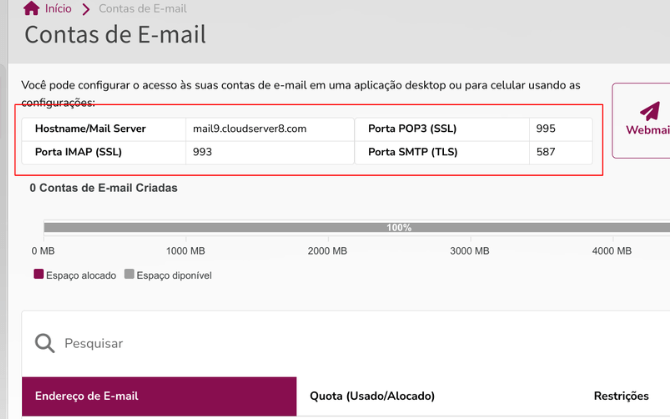The height and width of the screenshot is (419, 670).
Task: Select the mail9.cloudserver8.com hostname value
Action: [x=250, y=129]
